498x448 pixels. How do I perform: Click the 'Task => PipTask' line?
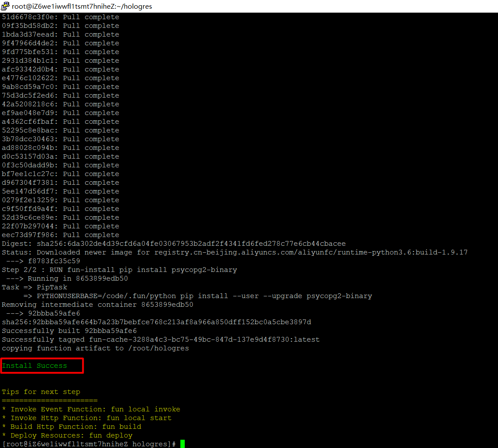click(x=34, y=287)
